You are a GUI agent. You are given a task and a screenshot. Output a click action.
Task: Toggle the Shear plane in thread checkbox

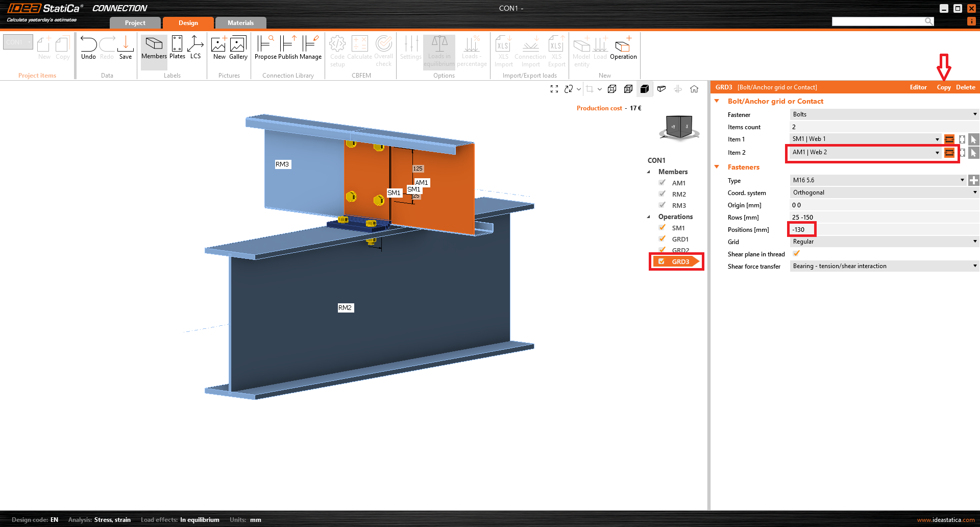(796, 254)
